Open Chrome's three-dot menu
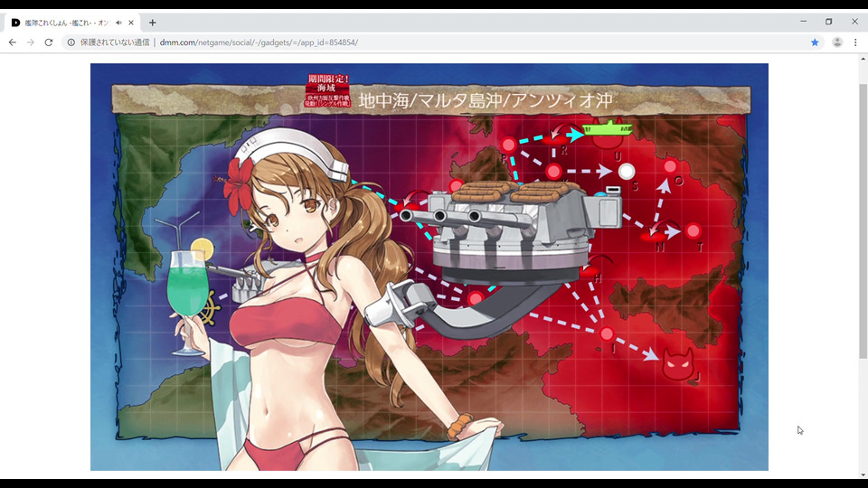 [x=855, y=42]
